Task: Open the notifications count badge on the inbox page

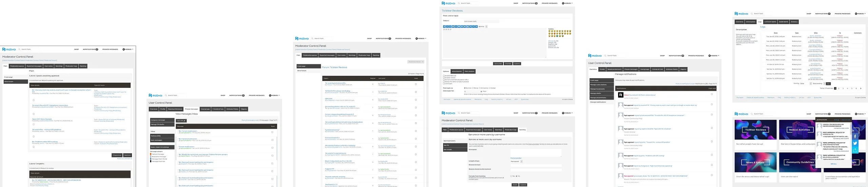Action: point(243,95)
